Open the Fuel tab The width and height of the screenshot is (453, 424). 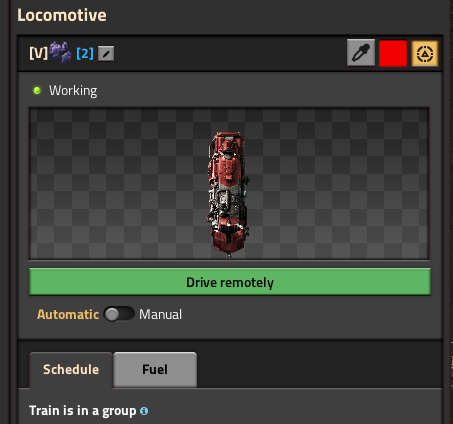pos(155,369)
